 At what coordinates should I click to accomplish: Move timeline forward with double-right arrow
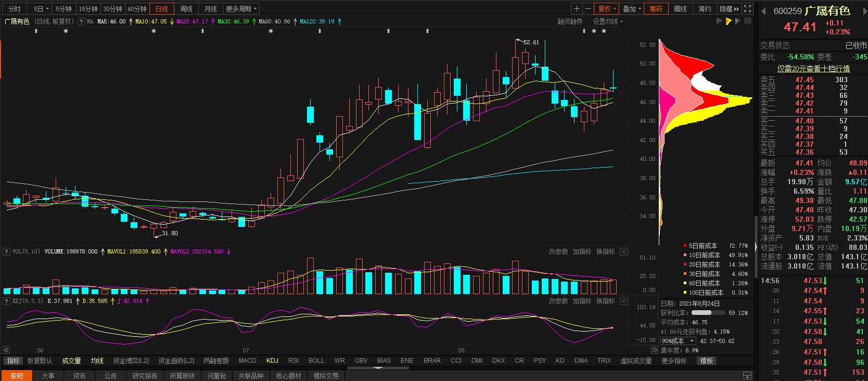click(x=655, y=350)
